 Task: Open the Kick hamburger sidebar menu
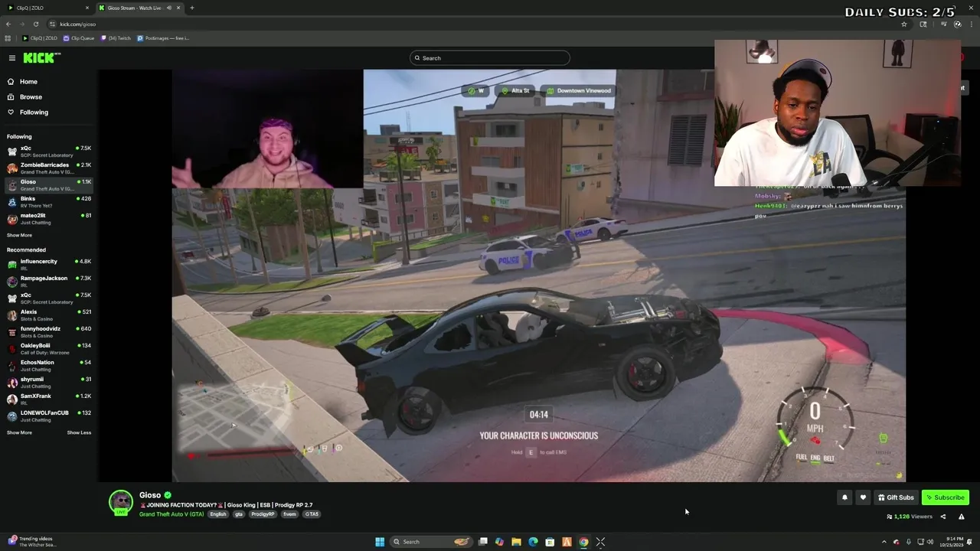point(12,58)
